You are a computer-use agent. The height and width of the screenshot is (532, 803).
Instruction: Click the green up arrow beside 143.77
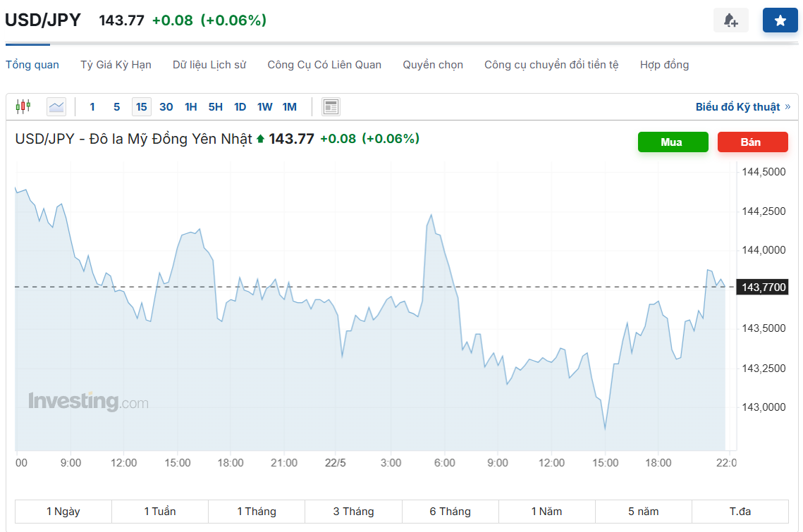(x=260, y=140)
